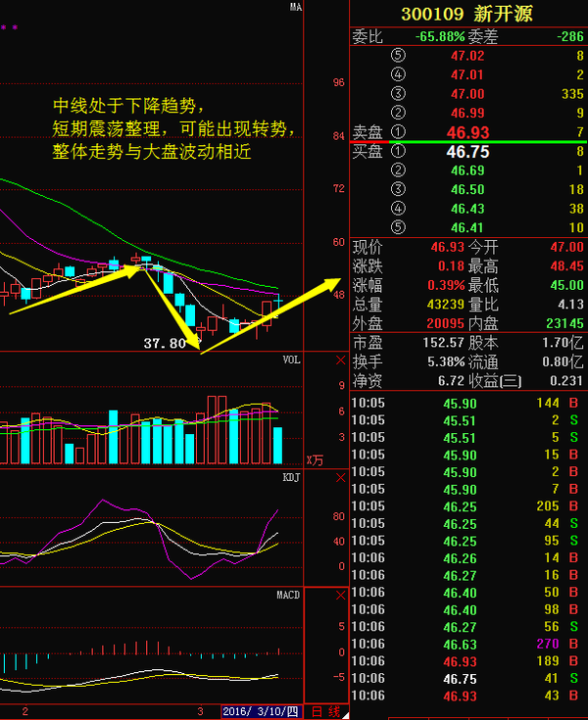Close the MACD indicator panel

(x=340, y=596)
